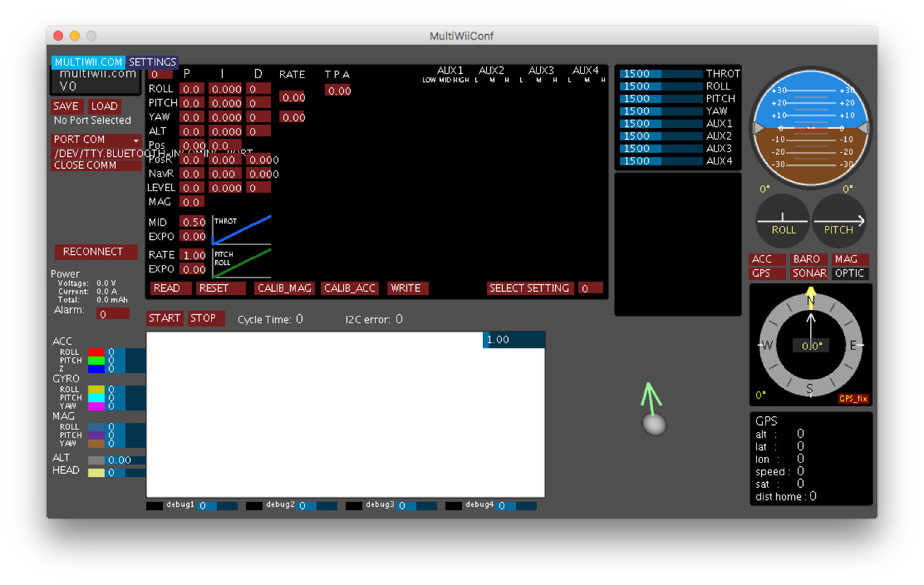Click SELECT SETTING button
The height and width of the screenshot is (585, 924).
530,288
